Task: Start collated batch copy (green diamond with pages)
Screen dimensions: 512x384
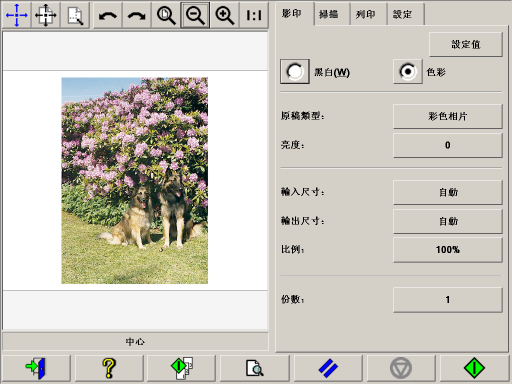Action: tap(182, 368)
